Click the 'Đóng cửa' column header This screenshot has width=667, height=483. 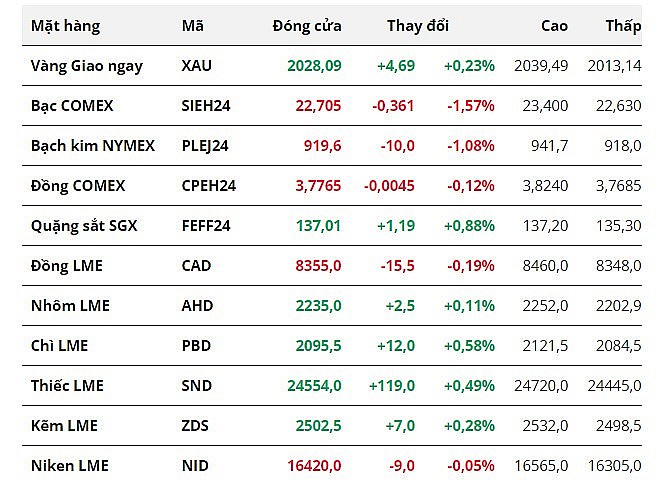point(306,26)
